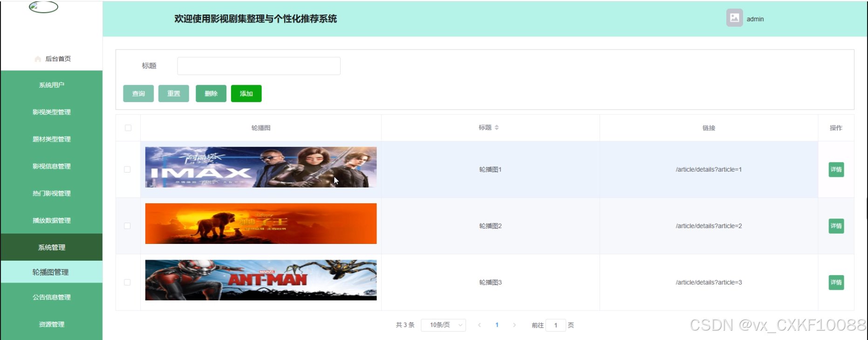Image resolution: width=868 pixels, height=340 pixels.
Task: Open 公告信息管理 sidebar item
Action: 52,297
